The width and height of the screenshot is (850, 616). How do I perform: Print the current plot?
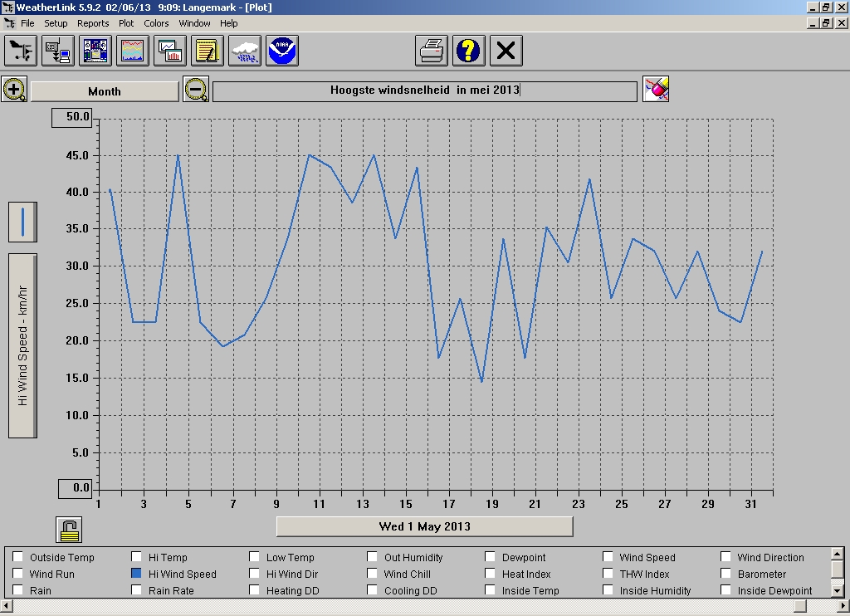(432, 51)
